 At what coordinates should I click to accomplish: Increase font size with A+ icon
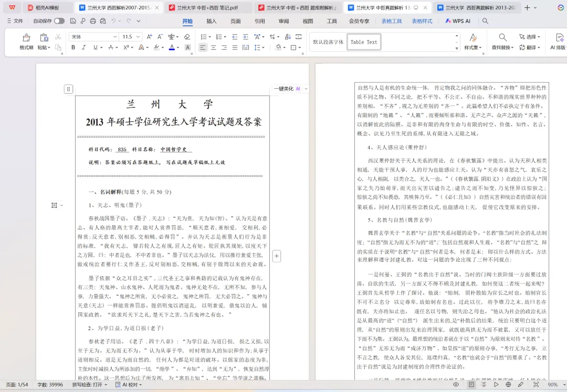[x=149, y=37]
